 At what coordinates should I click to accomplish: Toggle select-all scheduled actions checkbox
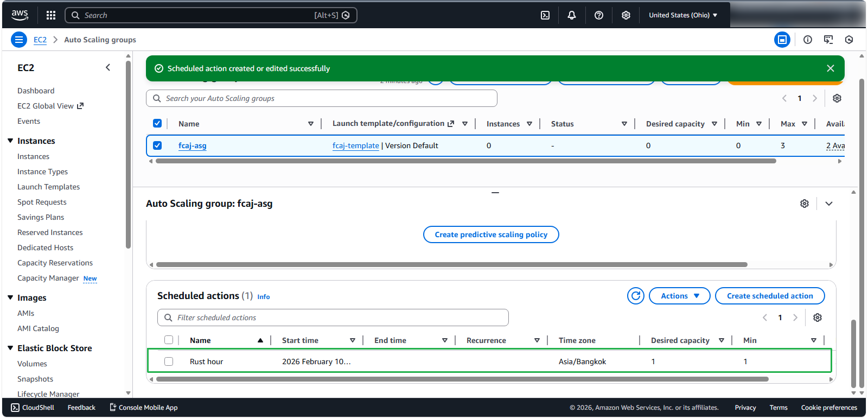point(169,340)
